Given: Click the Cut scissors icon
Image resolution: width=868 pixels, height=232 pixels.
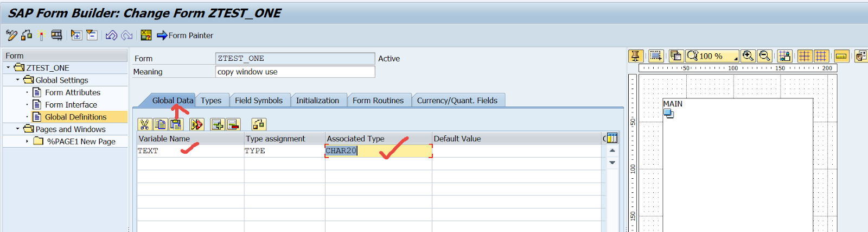Looking at the screenshot, I should point(144,124).
